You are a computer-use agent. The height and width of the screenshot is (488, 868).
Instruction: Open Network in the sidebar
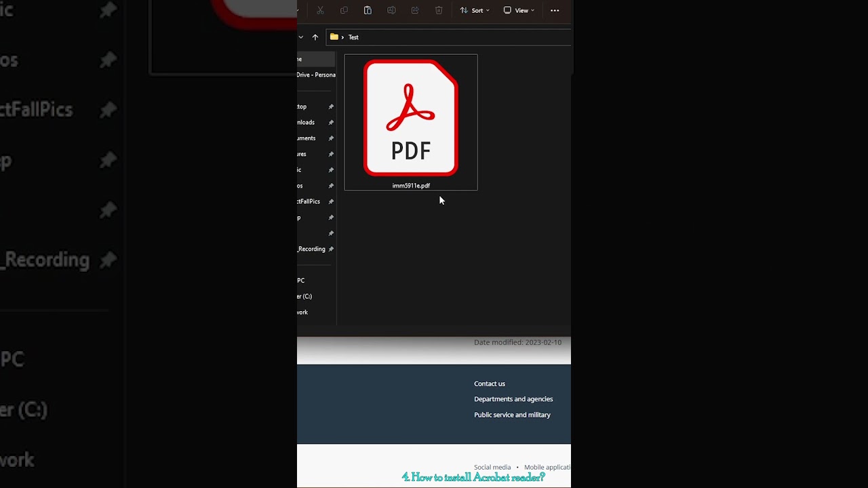pos(302,312)
